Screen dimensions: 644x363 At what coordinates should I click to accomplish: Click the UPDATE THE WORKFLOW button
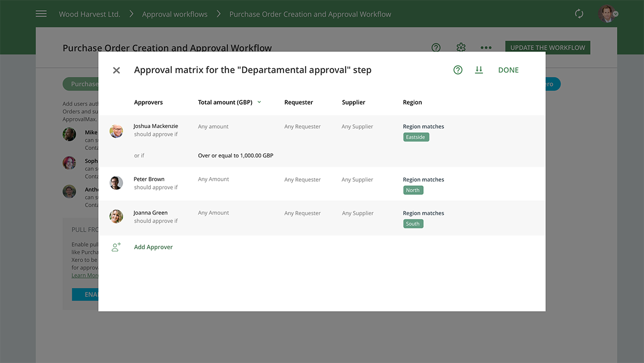pyautogui.click(x=548, y=47)
